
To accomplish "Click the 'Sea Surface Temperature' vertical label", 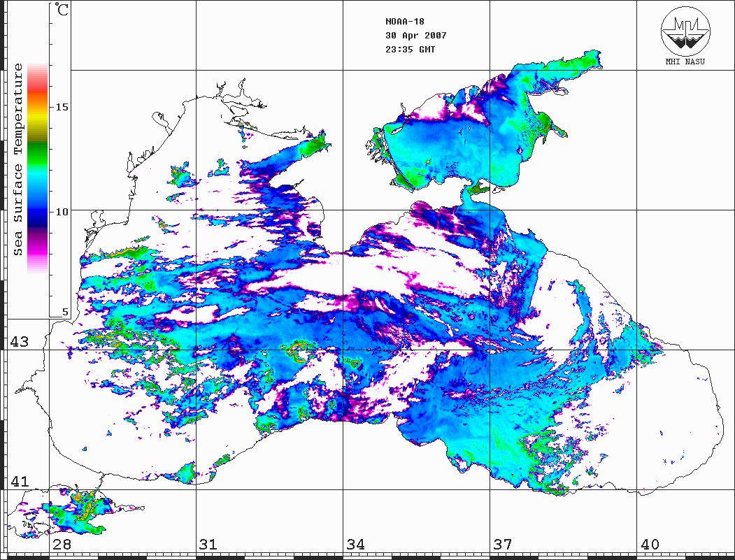I will [x=17, y=160].
